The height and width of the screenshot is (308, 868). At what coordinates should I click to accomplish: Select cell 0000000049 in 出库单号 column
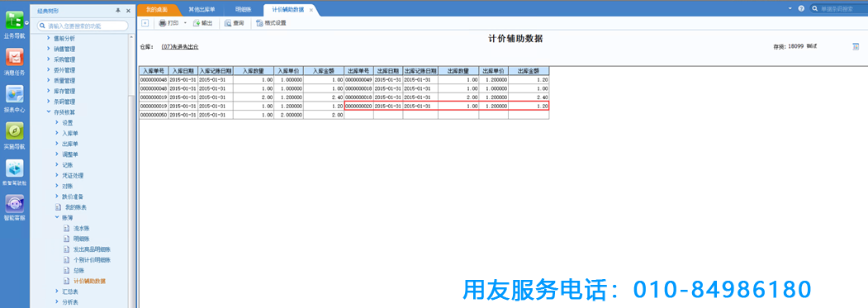358,80
